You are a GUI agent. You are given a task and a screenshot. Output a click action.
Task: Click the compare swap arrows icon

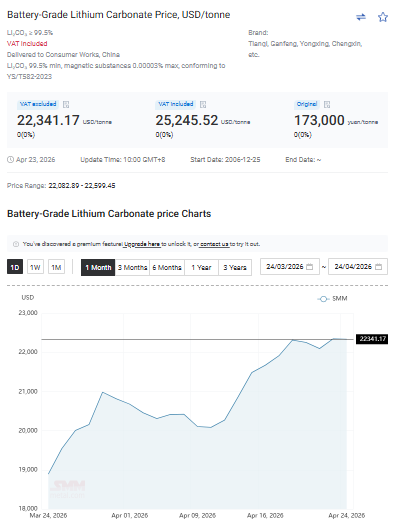pyautogui.click(x=361, y=17)
